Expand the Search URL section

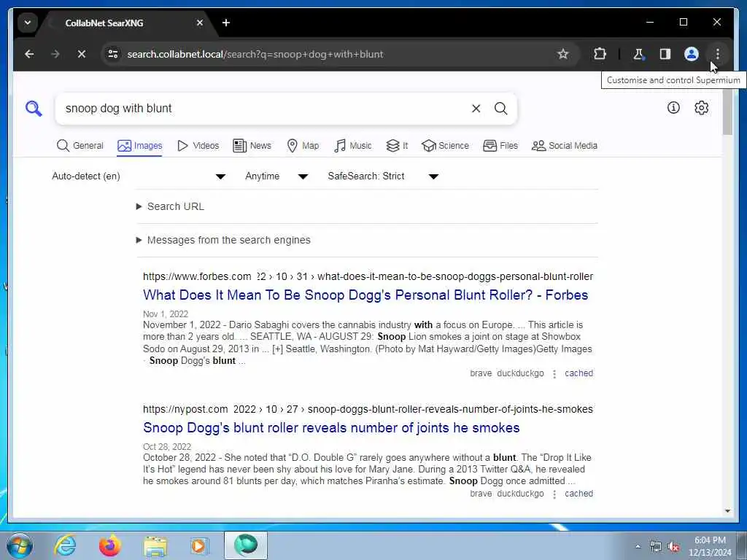click(170, 206)
